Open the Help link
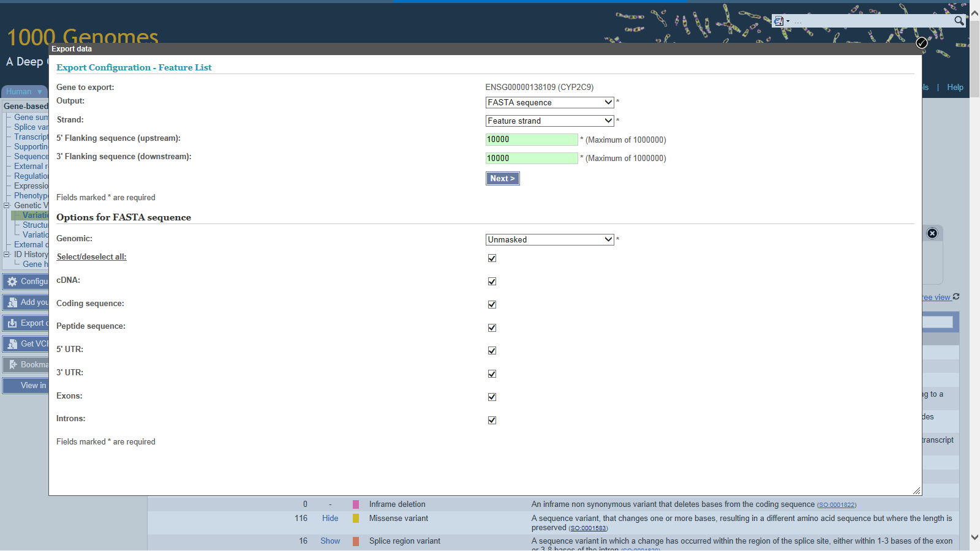 click(x=955, y=88)
